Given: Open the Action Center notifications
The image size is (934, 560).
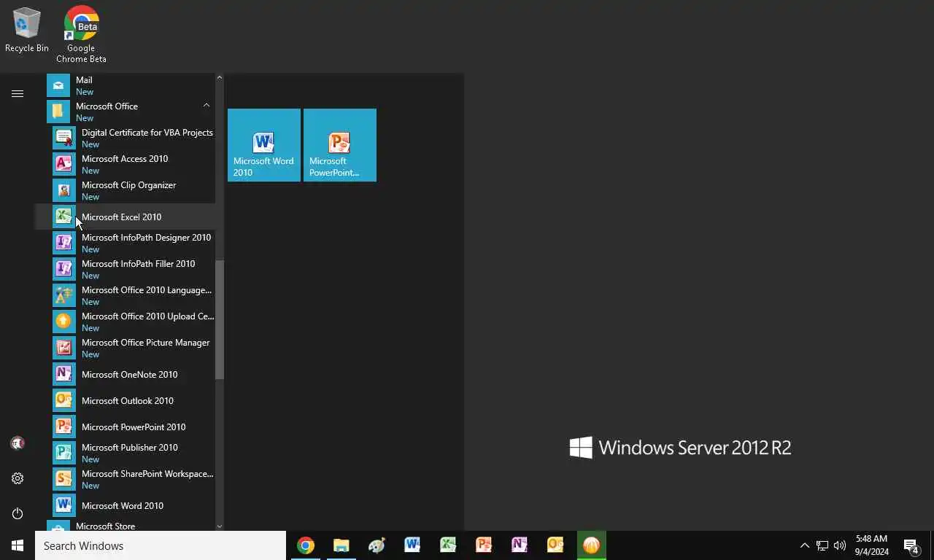Looking at the screenshot, I should coord(911,545).
